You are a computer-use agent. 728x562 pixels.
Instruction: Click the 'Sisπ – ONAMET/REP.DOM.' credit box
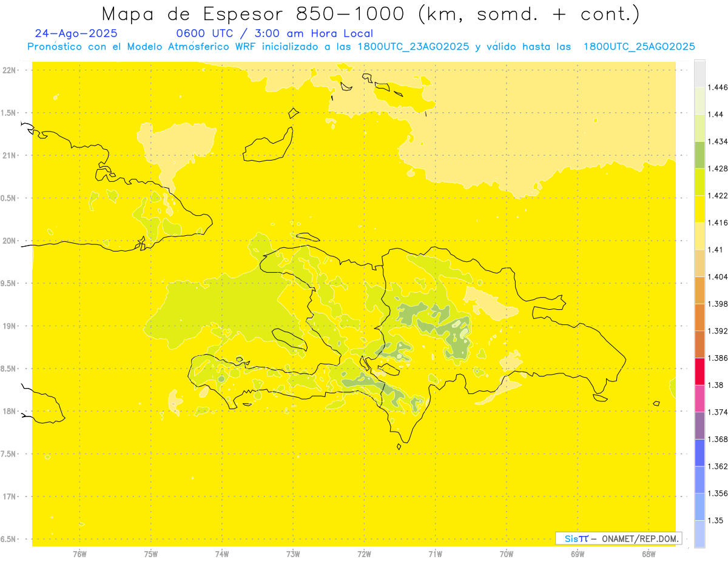(619, 538)
